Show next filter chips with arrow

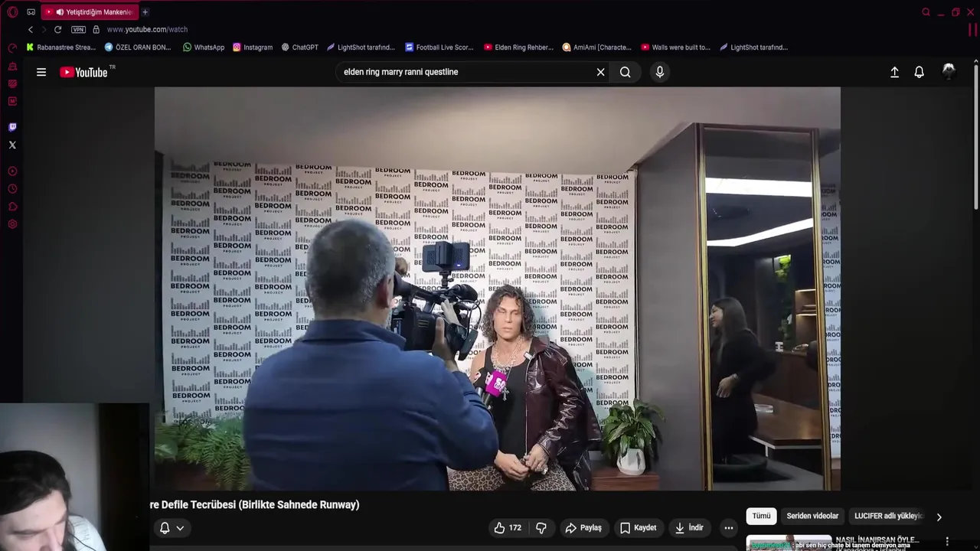[939, 517]
